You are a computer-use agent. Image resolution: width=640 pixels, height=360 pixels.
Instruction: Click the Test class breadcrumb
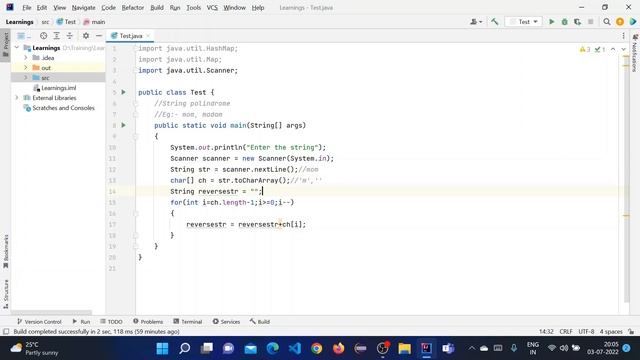[66, 22]
